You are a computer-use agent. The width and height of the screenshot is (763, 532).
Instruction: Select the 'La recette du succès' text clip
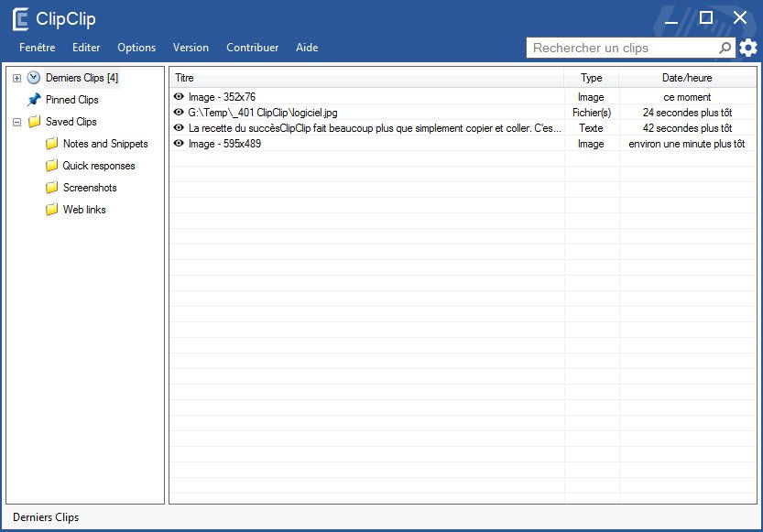[x=375, y=128]
